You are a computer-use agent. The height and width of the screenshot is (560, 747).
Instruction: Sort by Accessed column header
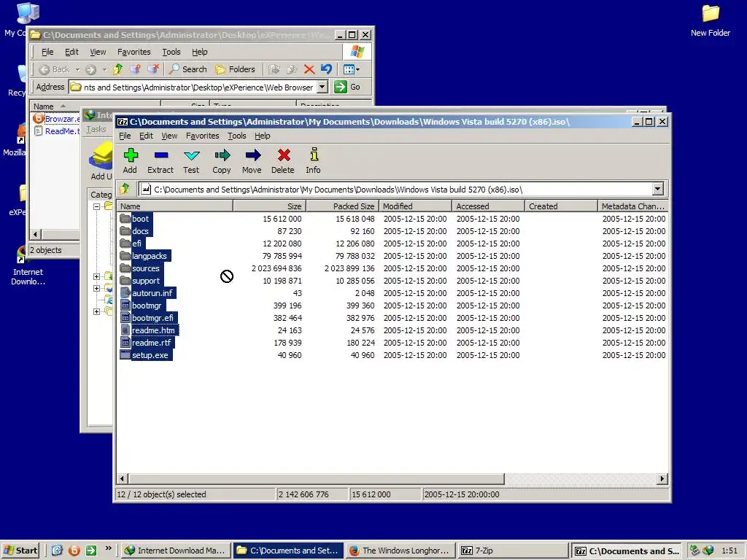click(x=488, y=206)
